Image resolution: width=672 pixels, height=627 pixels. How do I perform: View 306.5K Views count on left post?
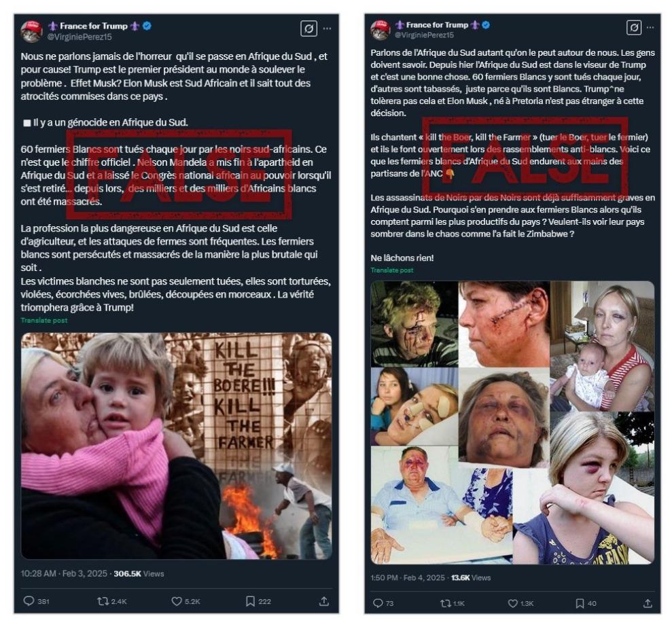(x=139, y=573)
